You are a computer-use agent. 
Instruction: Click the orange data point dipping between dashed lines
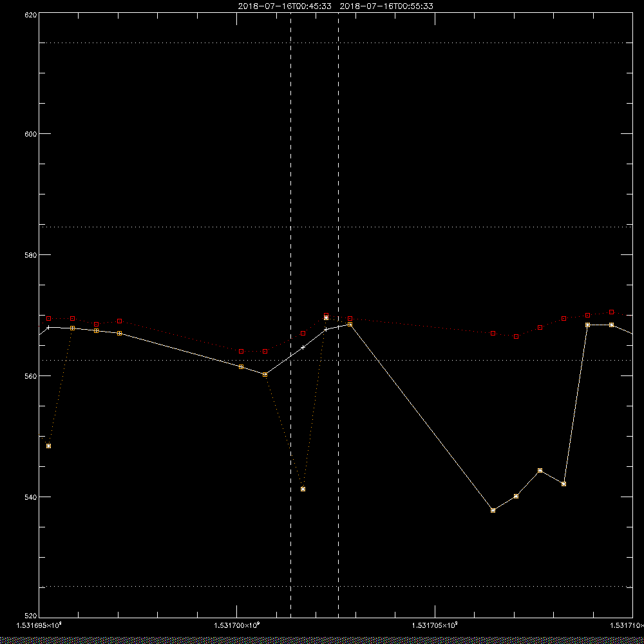(303, 489)
